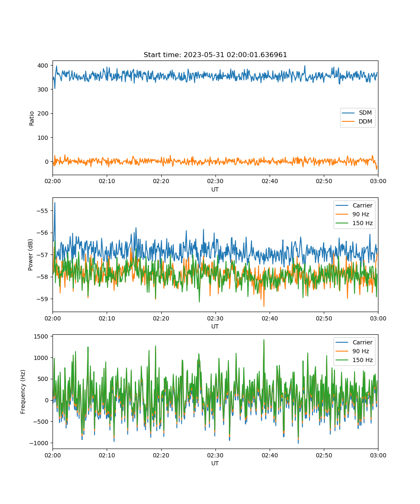Click '02:40' tick under the Power plot
Screen dimensions: 420x504
269,318
